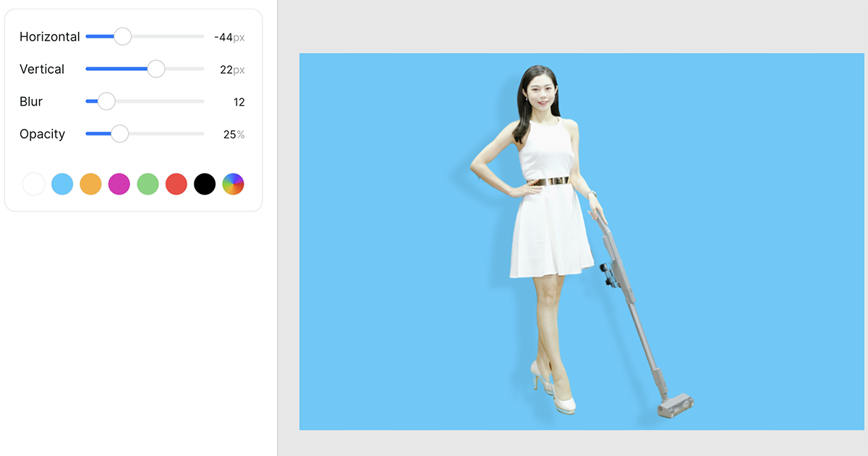Image resolution: width=868 pixels, height=456 pixels.
Task: Click the Vertical slider handle
Action: pyautogui.click(x=156, y=69)
